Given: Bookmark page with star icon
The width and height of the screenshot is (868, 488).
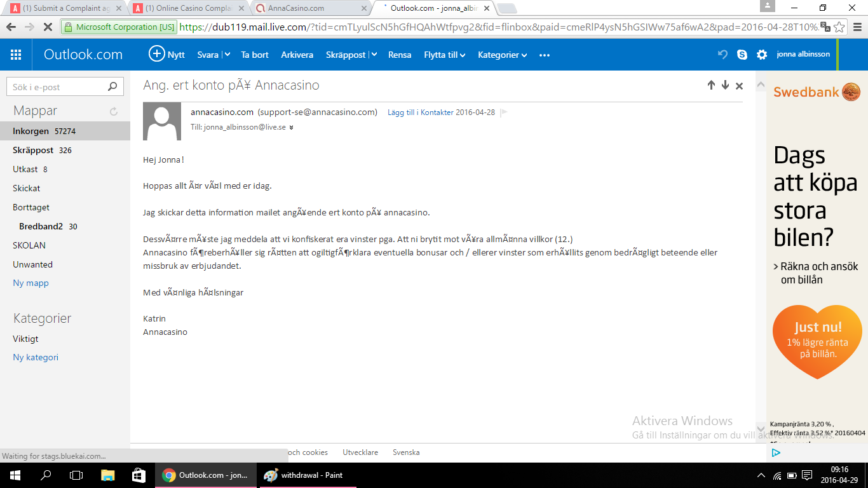Looking at the screenshot, I should [x=839, y=27].
